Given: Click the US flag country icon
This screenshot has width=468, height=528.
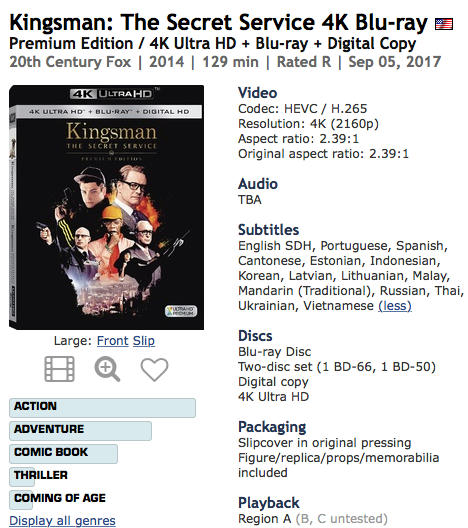Looking at the screenshot, I should tap(444, 24).
